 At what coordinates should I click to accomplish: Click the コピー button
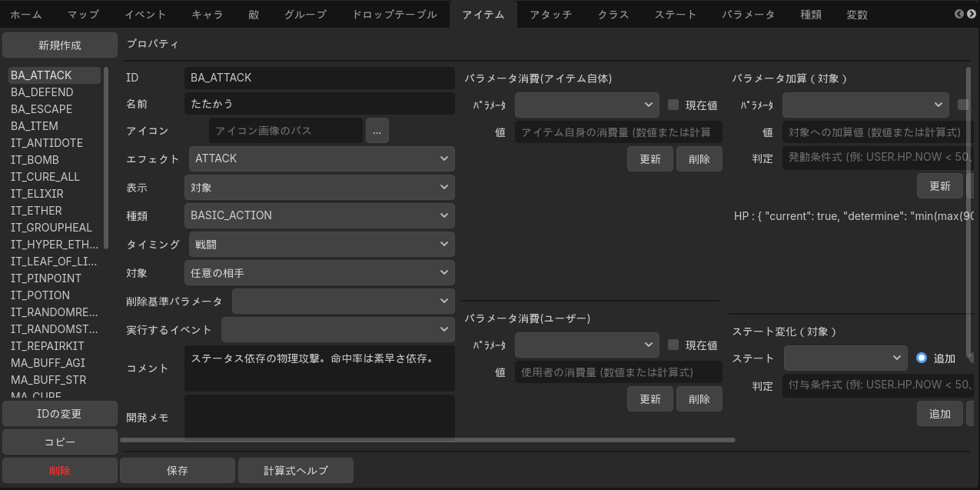click(60, 442)
